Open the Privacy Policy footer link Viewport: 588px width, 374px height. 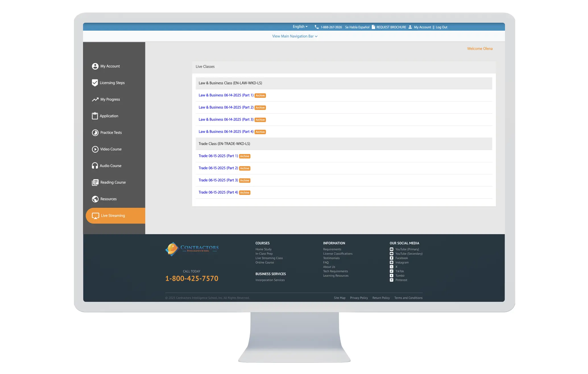coord(359,298)
